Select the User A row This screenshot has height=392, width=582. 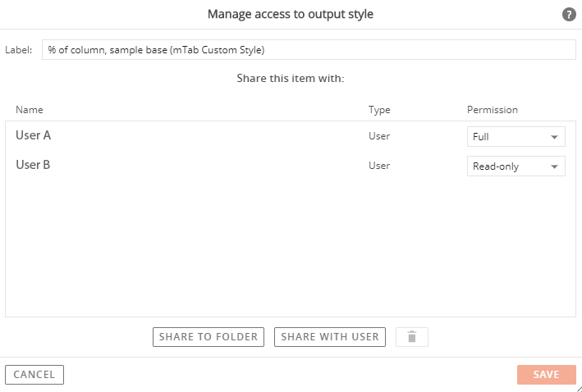[291, 136]
